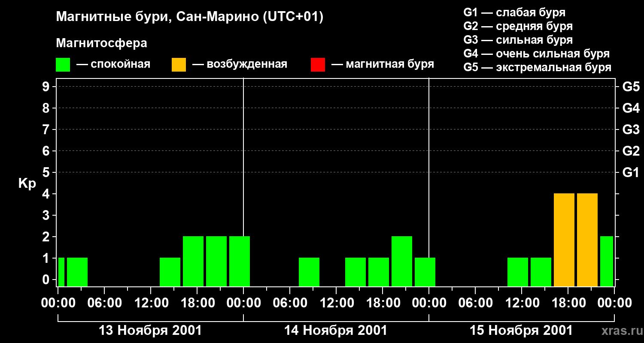Click the 'Магнитосфера' heading

coord(101,43)
